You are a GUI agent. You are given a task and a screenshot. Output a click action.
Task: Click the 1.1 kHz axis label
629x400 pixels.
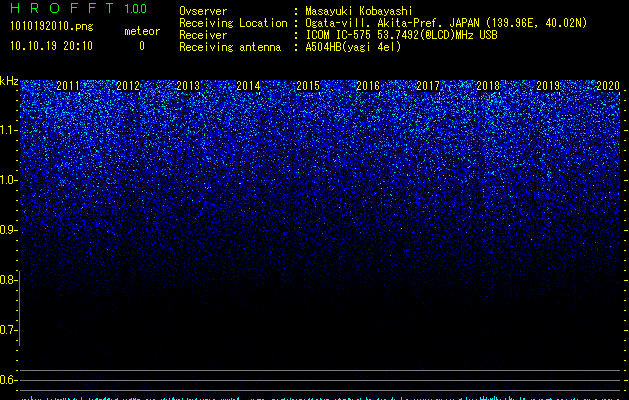pyautogui.click(x=8, y=130)
